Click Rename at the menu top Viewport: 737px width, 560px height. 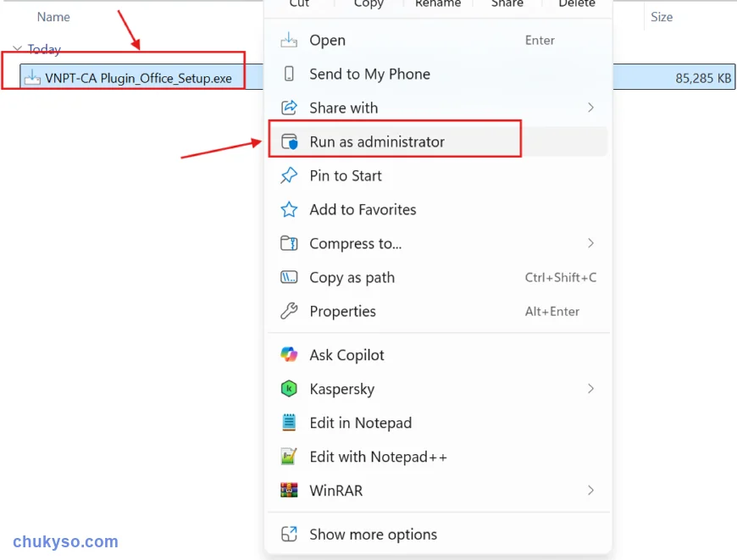coord(438,3)
